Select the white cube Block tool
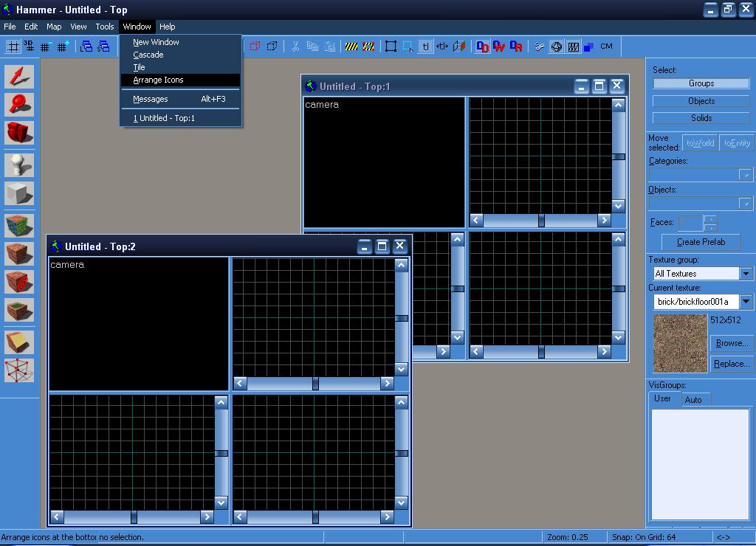The height and width of the screenshot is (546, 756). point(19,193)
